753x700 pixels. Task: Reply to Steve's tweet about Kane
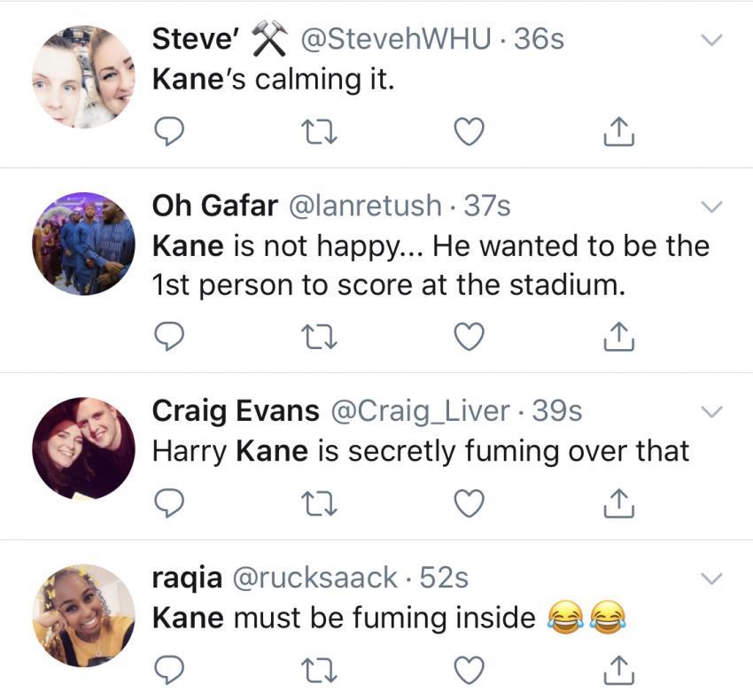(168, 132)
